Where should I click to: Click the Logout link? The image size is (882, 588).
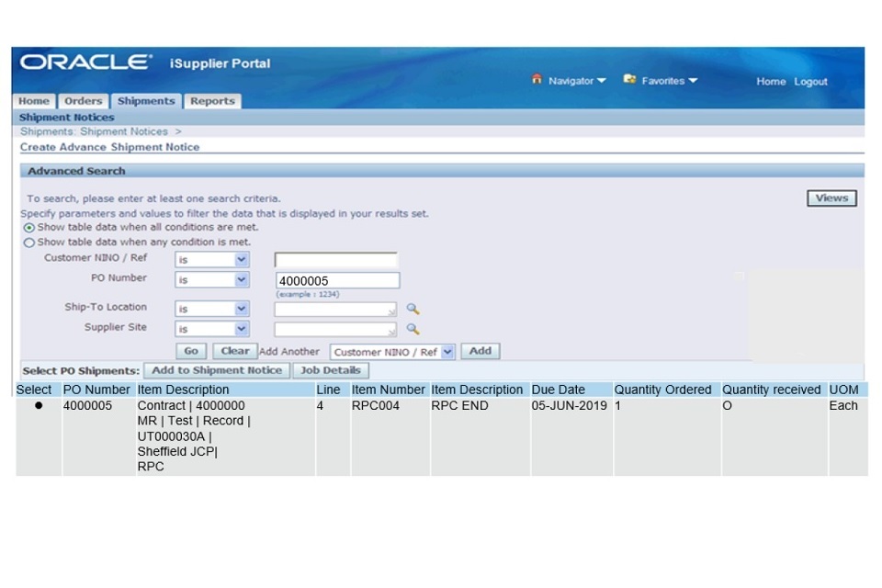point(810,82)
